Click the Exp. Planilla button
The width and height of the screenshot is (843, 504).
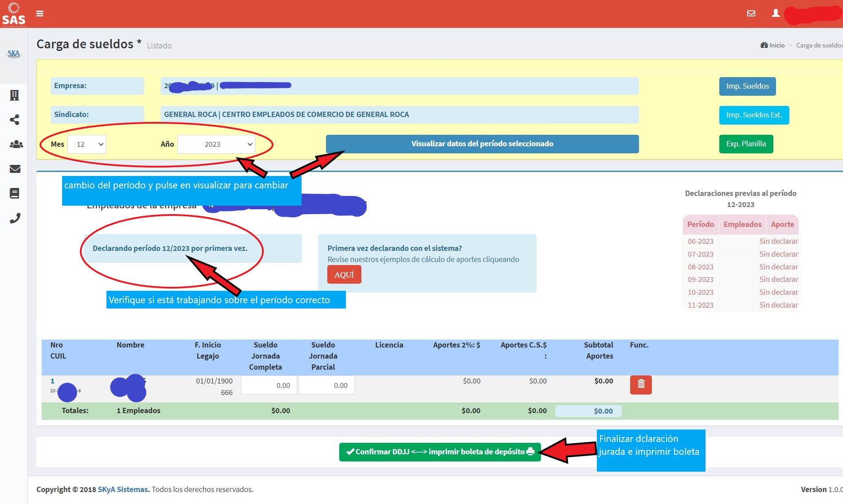pos(746,144)
